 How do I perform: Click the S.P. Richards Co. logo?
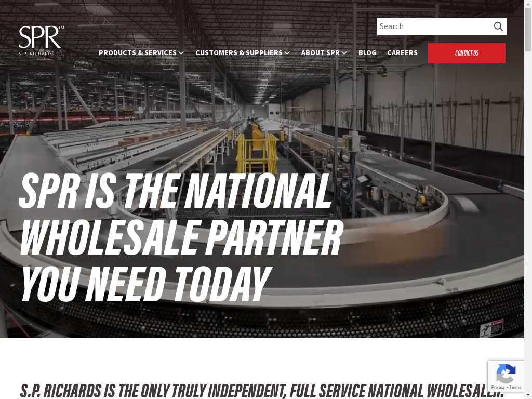coord(42,41)
